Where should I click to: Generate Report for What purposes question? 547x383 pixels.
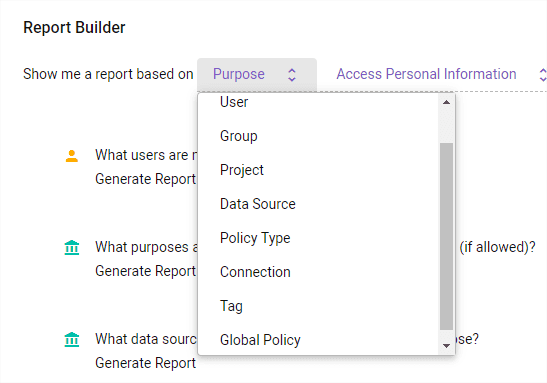point(145,271)
